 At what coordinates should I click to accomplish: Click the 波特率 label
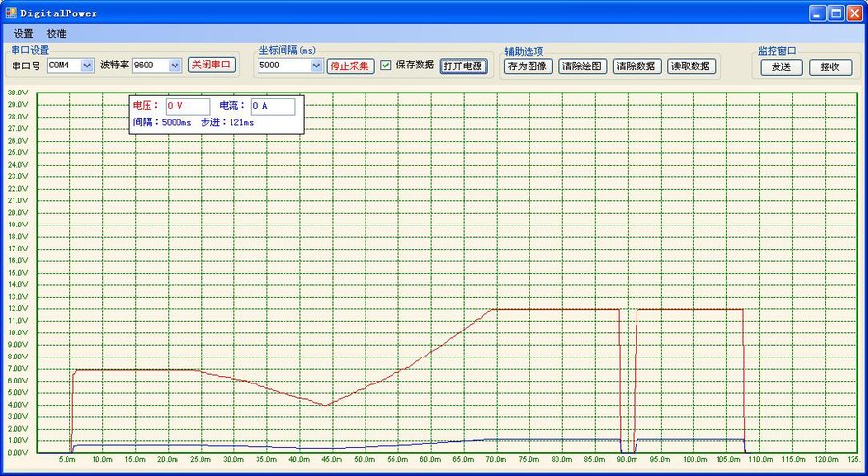115,66
